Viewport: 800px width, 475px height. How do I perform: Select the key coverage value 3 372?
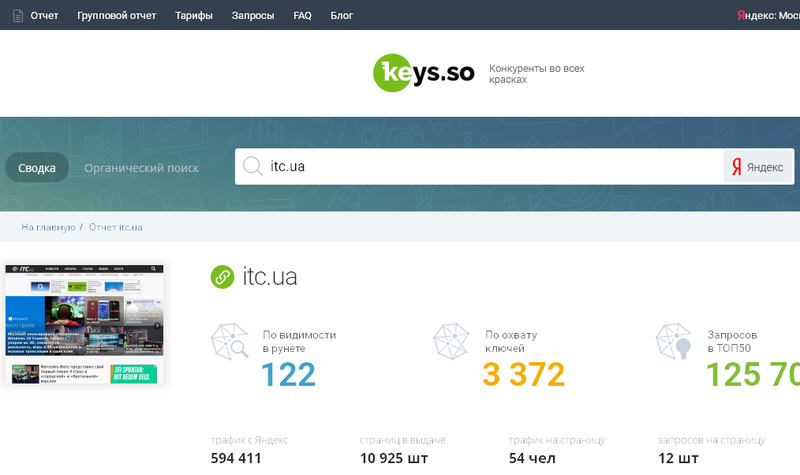click(x=524, y=374)
